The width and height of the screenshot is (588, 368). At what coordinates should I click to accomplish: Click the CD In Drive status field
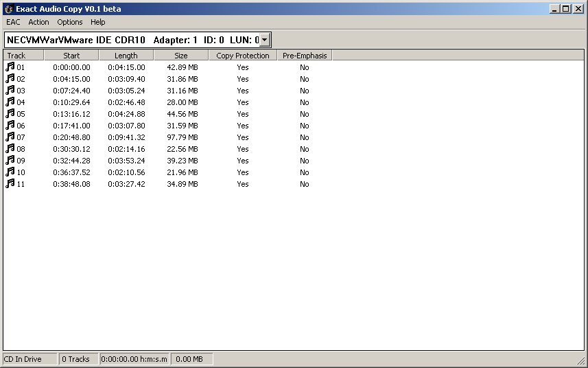tap(30, 359)
